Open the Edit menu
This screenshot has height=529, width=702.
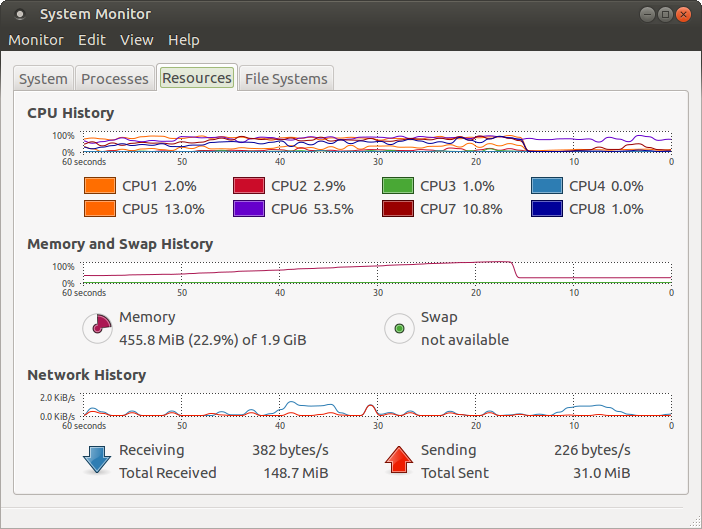click(92, 40)
